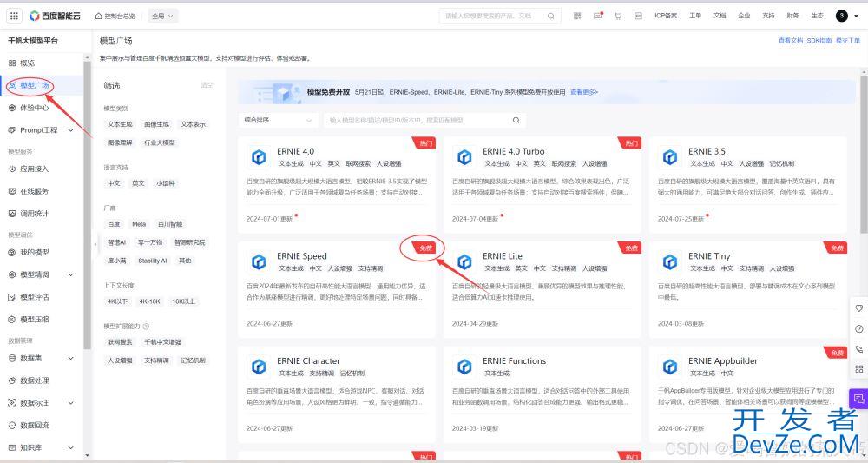Screen dimensions: 868x463
Task: Open the account dropdown arrow beside avatar
Action: [855, 16]
